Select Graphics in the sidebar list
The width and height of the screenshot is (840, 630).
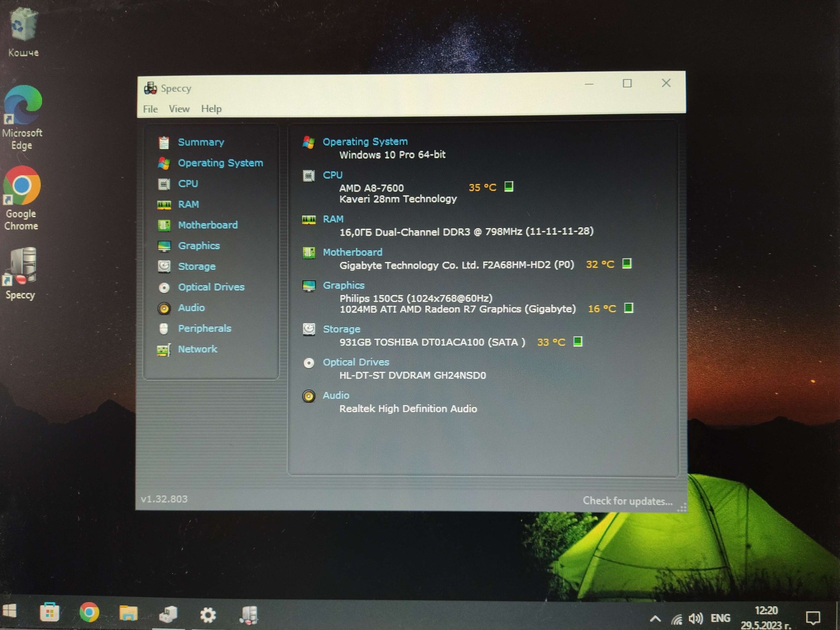(199, 246)
